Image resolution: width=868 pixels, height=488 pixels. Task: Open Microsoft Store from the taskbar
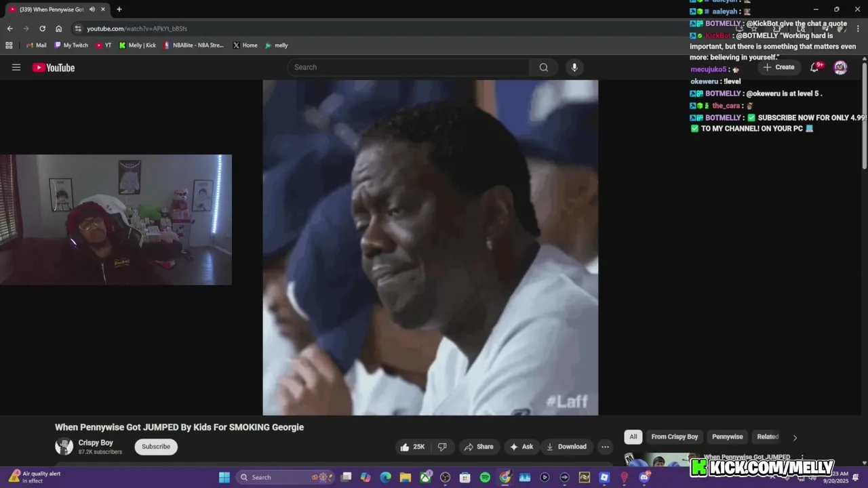465,477
